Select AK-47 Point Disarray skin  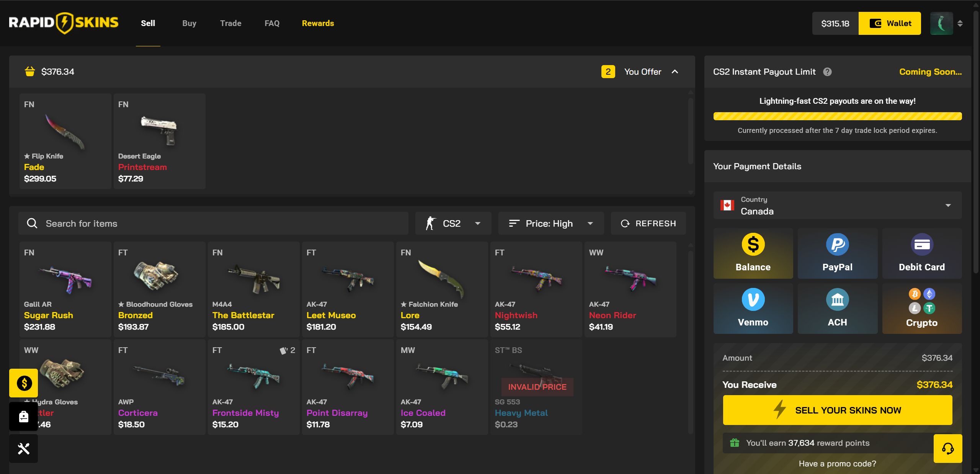[x=348, y=387]
